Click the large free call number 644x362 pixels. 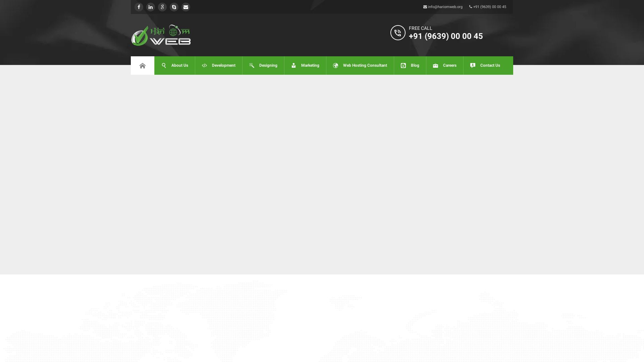(x=446, y=36)
